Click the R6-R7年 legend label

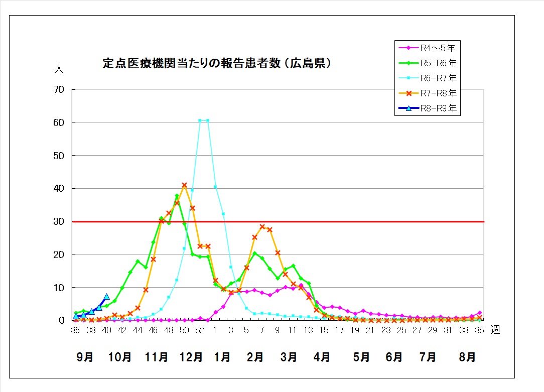click(x=439, y=78)
